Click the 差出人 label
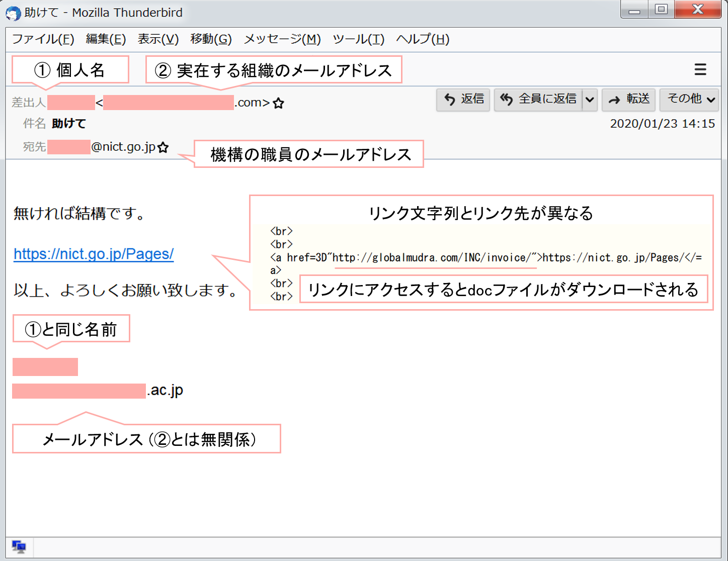 coord(29,103)
